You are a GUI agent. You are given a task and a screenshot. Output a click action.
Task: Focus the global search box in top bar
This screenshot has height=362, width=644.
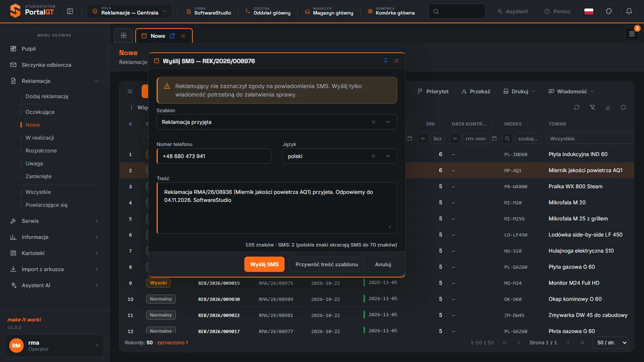[x=457, y=11]
